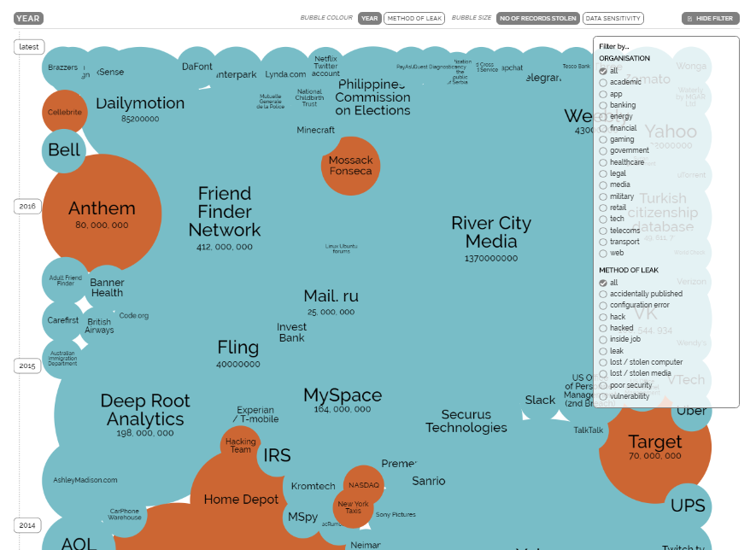Click the 'Friend Finder Network' label
The image size is (756, 550).
tap(225, 212)
